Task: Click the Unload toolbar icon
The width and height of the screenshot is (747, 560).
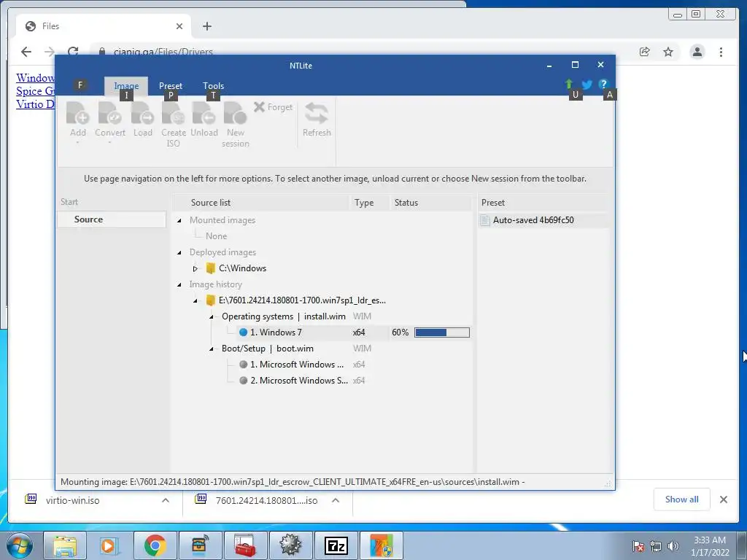Action: pyautogui.click(x=204, y=114)
